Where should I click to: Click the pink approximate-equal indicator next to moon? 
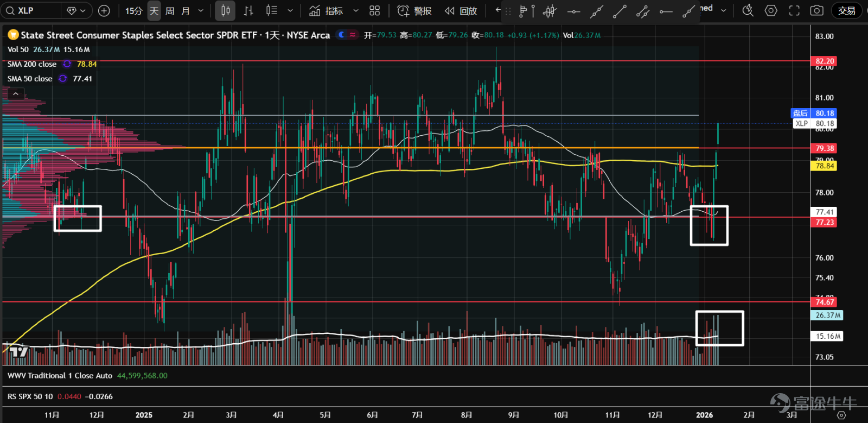[x=353, y=35]
